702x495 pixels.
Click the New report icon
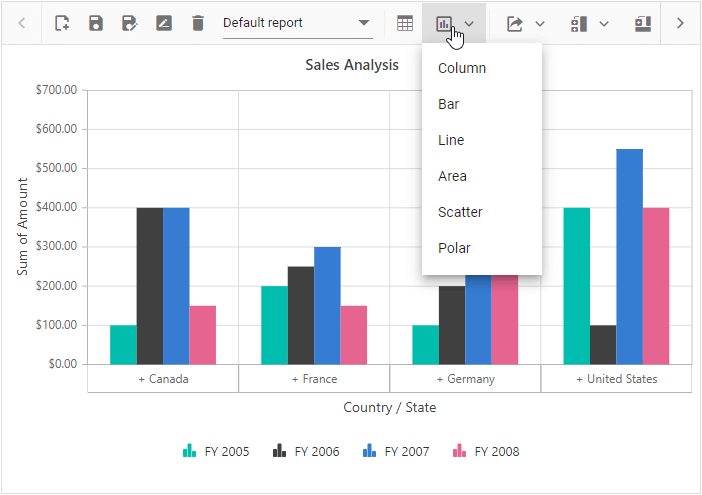[62, 23]
